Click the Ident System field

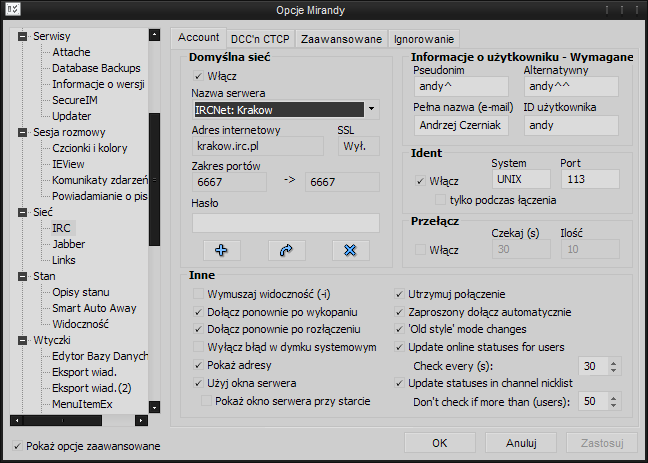tap(521, 179)
